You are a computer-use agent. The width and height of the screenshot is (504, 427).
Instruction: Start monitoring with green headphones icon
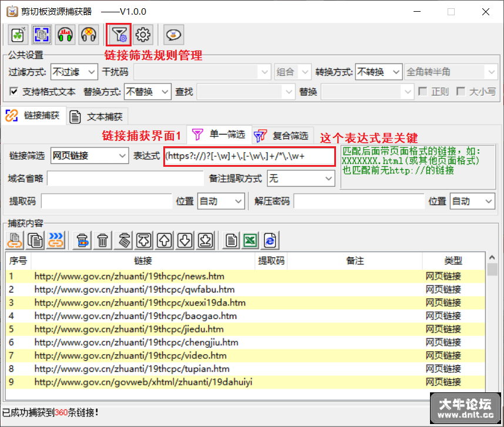point(65,35)
